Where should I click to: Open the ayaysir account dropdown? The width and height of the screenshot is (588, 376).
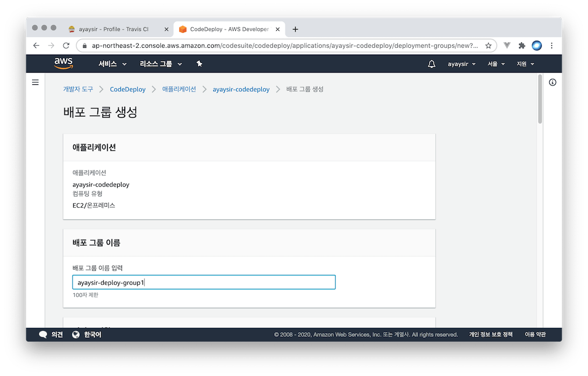click(462, 64)
